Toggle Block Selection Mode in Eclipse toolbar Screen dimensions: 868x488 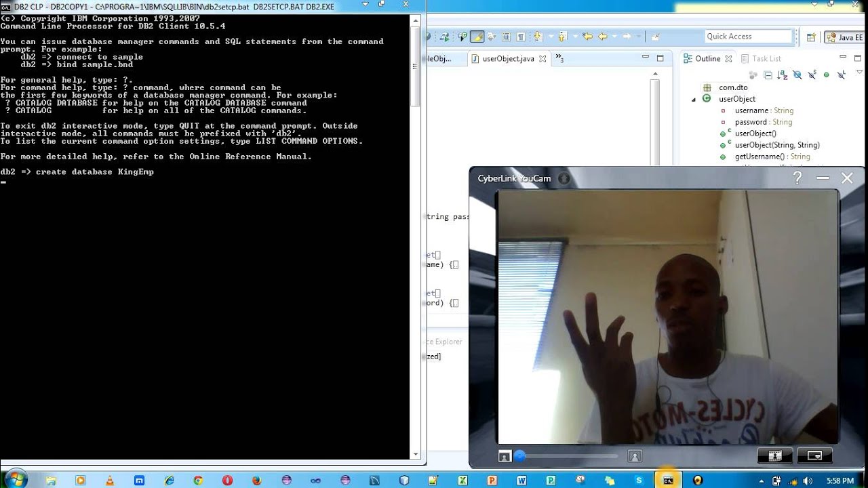pyautogui.click(x=507, y=37)
